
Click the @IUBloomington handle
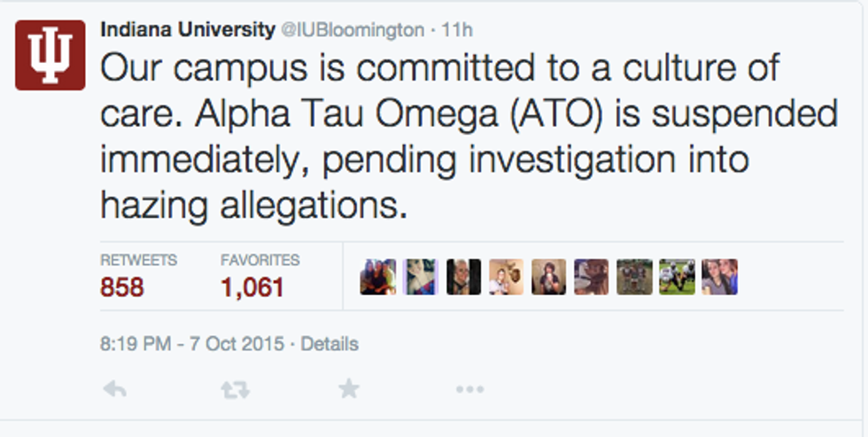[x=352, y=30]
